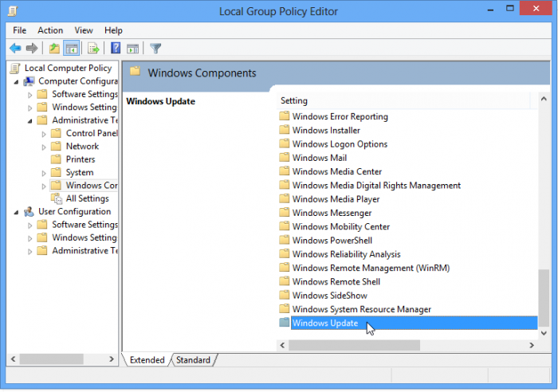The height and width of the screenshot is (392, 558).
Task: Click the Windows Error Reporting folder icon
Action: click(284, 116)
